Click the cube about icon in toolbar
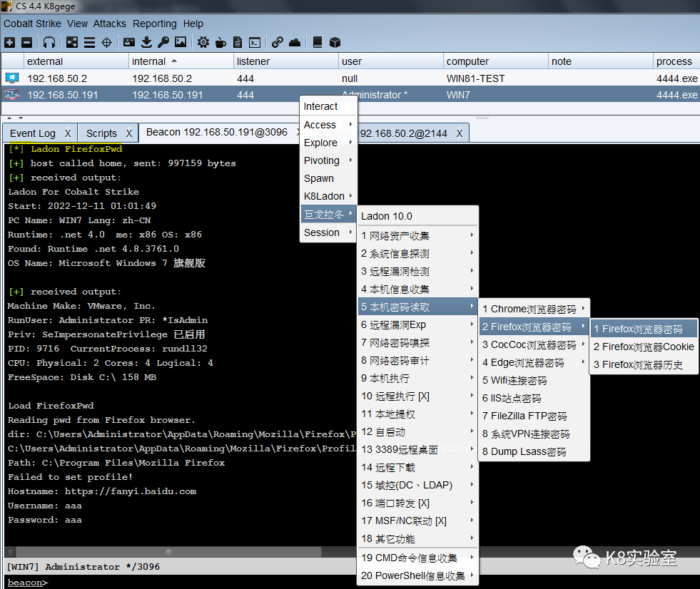The width and height of the screenshot is (700, 589). 335,42
